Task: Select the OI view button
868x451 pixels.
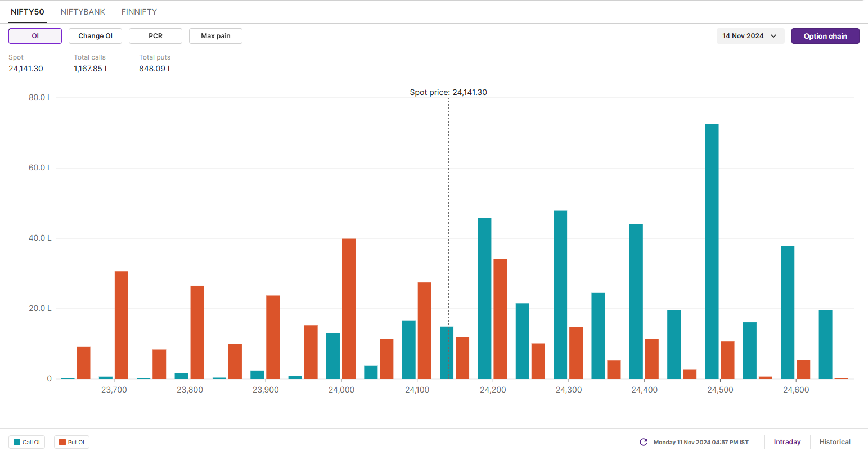Action: tap(35, 36)
